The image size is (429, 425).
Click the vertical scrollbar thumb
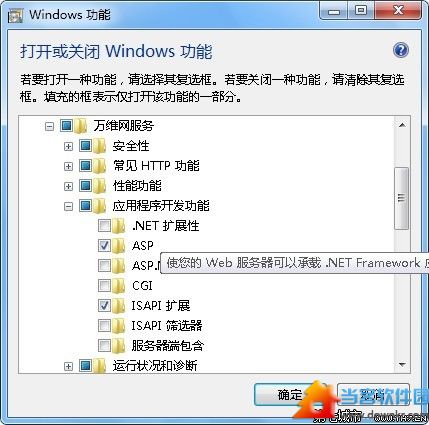point(402,198)
